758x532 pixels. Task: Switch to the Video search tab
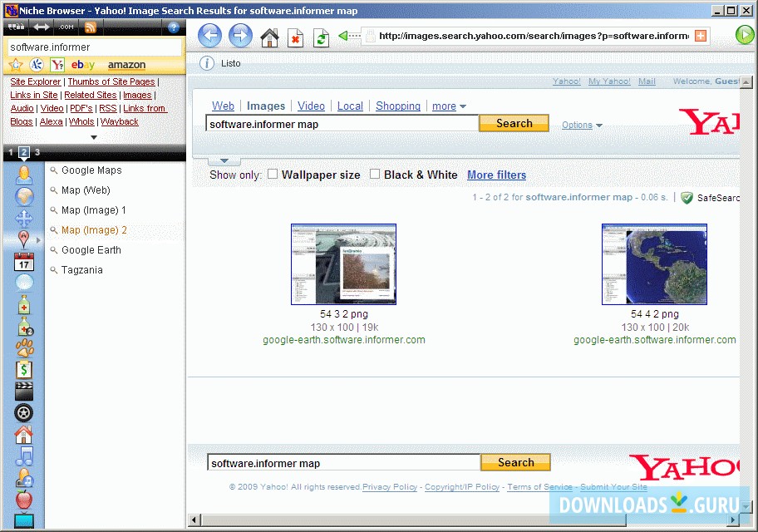click(311, 106)
